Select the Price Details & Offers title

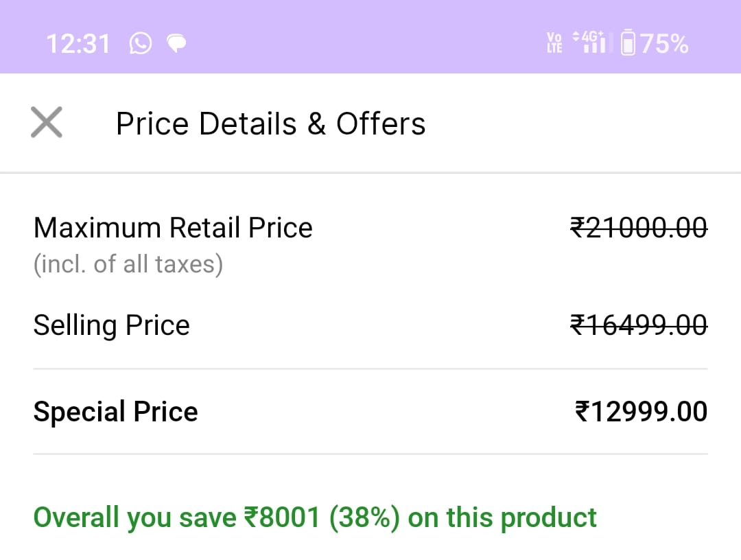point(271,124)
